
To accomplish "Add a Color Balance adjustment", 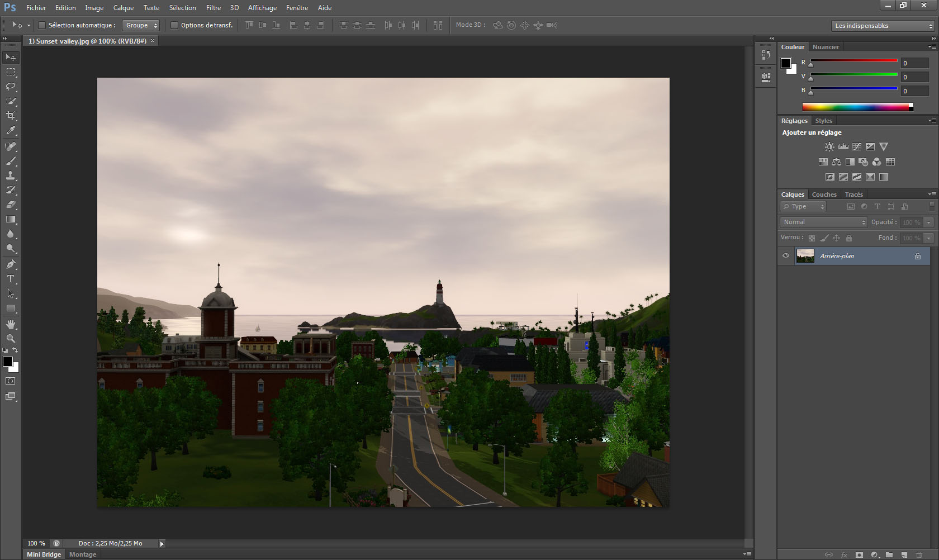I will pyautogui.click(x=836, y=162).
